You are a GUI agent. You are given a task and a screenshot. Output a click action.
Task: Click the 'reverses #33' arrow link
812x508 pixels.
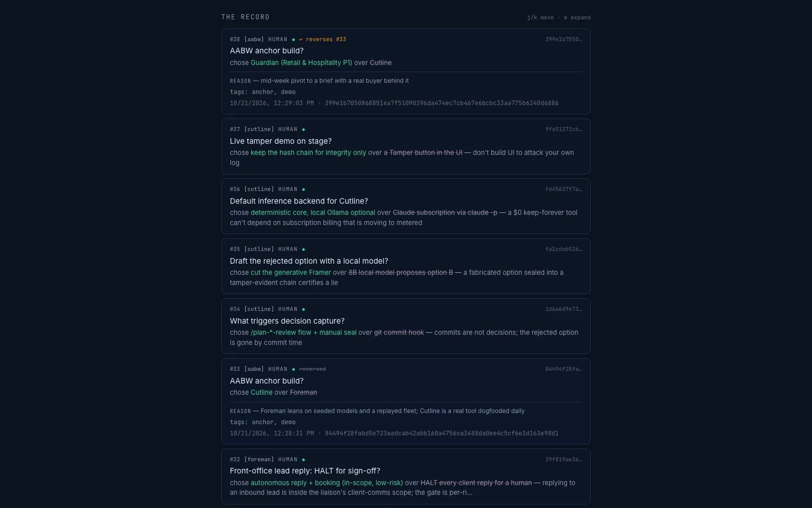coord(322,39)
